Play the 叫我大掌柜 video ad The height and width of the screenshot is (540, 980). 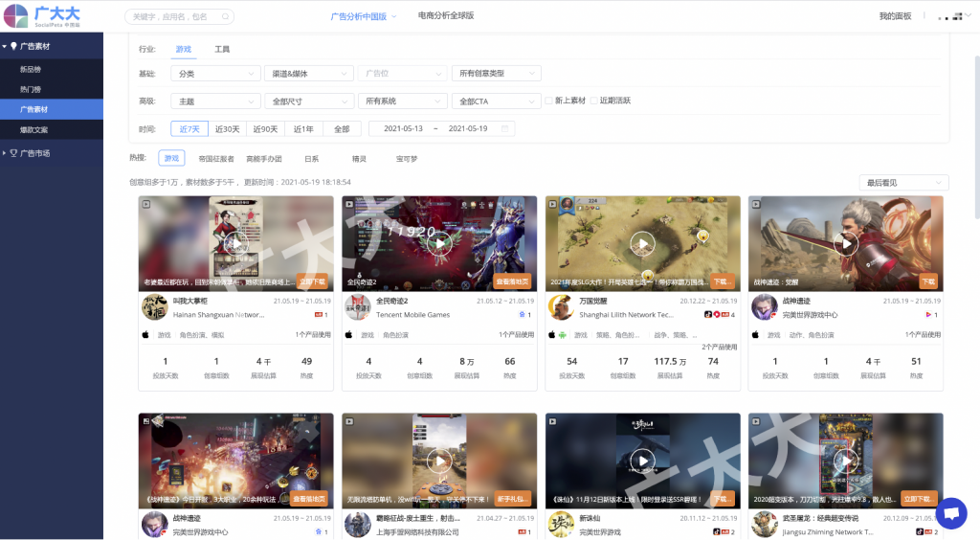[235, 243]
